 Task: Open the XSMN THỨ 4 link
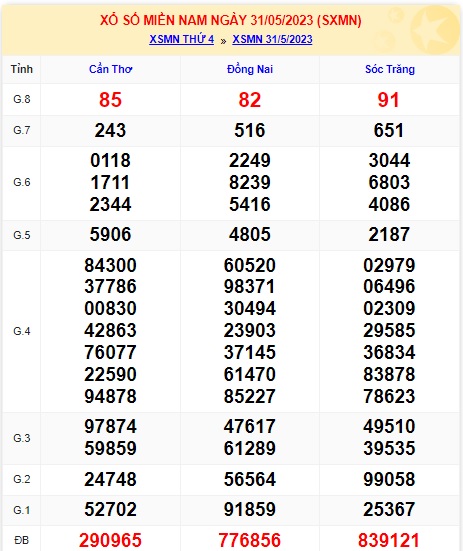pyautogui.click(x=181, y=39)
